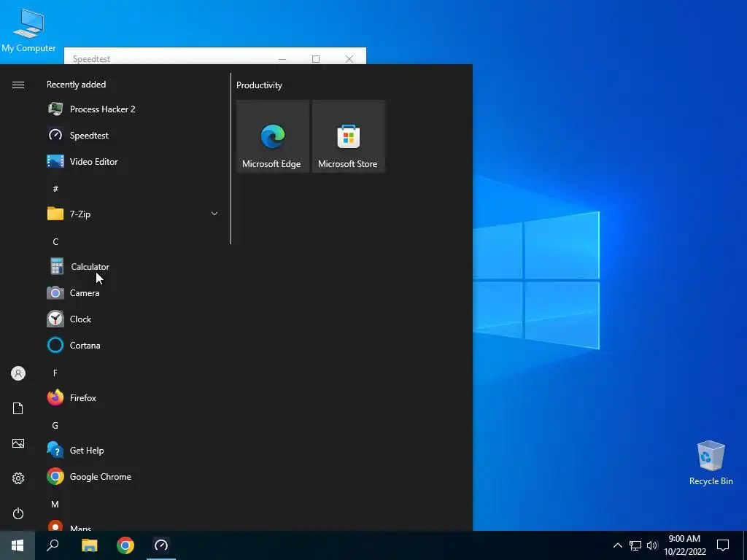Launch Google Chrome from the app list
Viewport: 747px width, 560px height.
click(x=133, y=477)
